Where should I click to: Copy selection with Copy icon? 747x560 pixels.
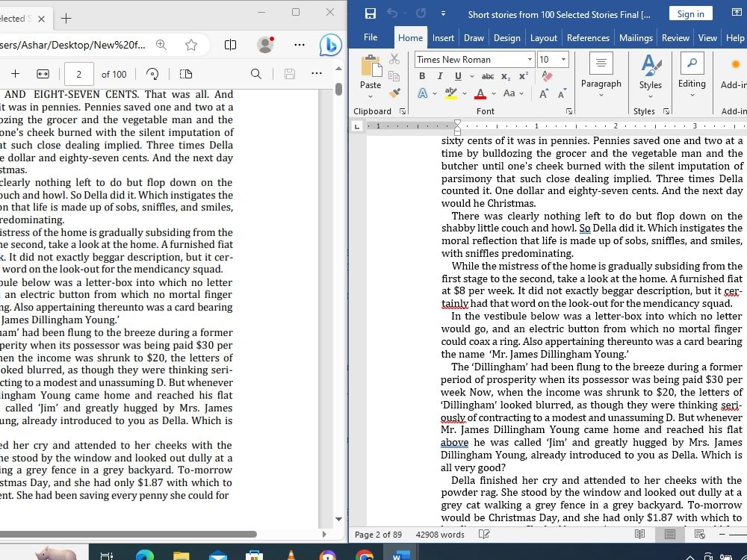(x=394, y=75)
